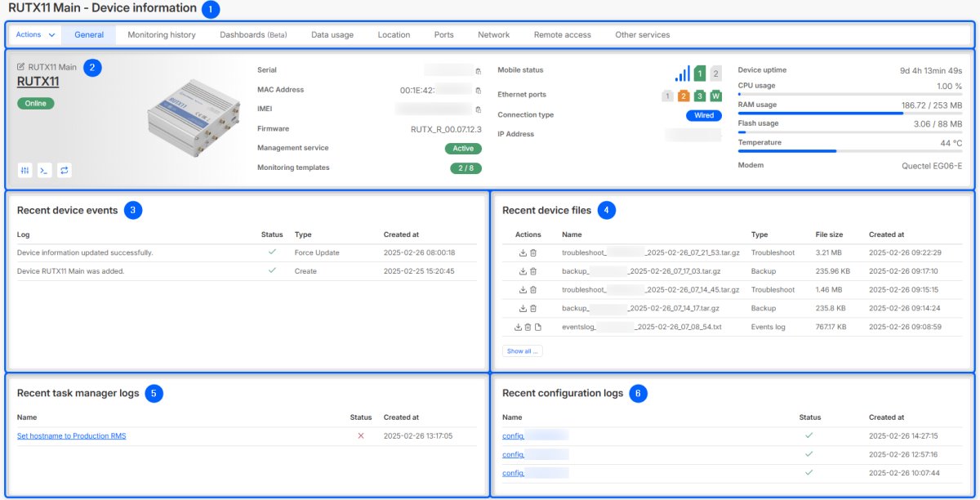Copy the Serial number to clipboard

click(x=479, y=70)
